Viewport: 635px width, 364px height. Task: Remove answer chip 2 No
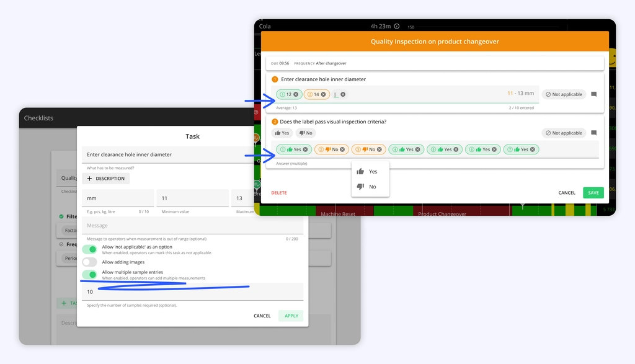342,149
